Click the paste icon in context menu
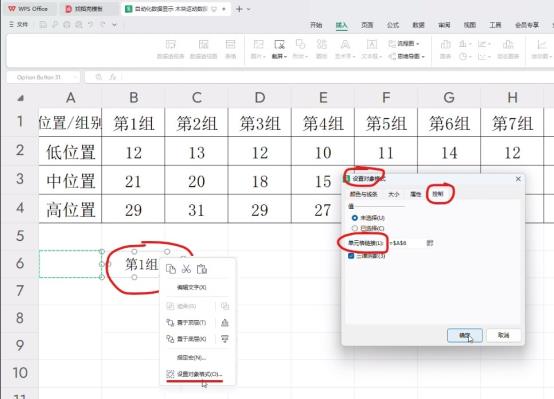The height and width of the screenshot is (399, 554). pyautogui.click(x=202, y=269)
